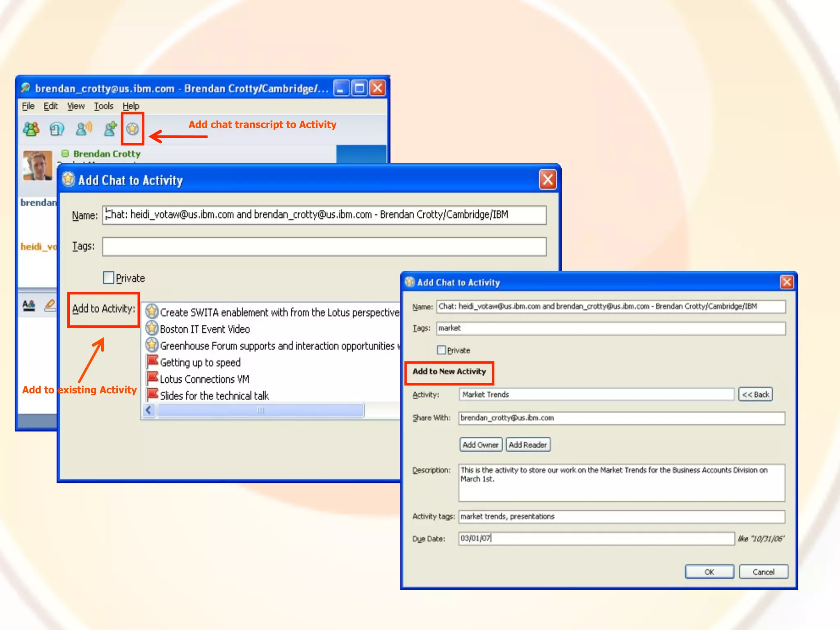Select Slides for the technical talk entry
Screen dimensions: 840x630
pos(214,396)
